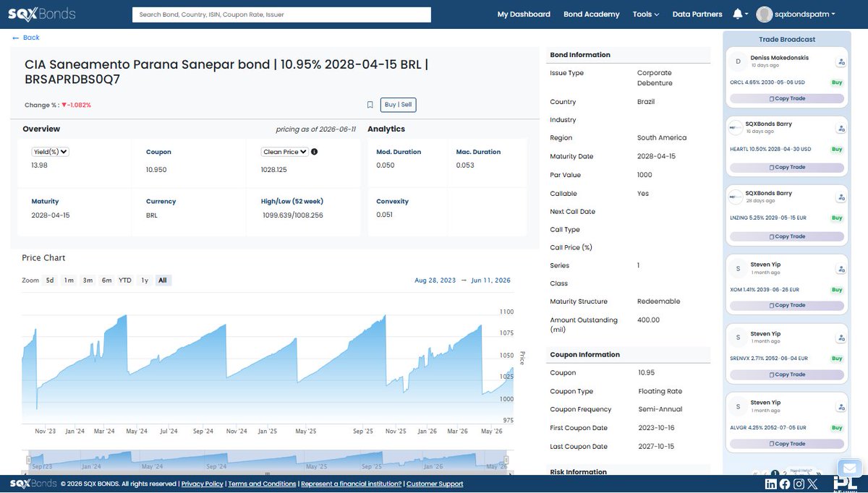The image size is (868, 493).
Task: Open My Dashboard
Action: (x=524, y=14)
